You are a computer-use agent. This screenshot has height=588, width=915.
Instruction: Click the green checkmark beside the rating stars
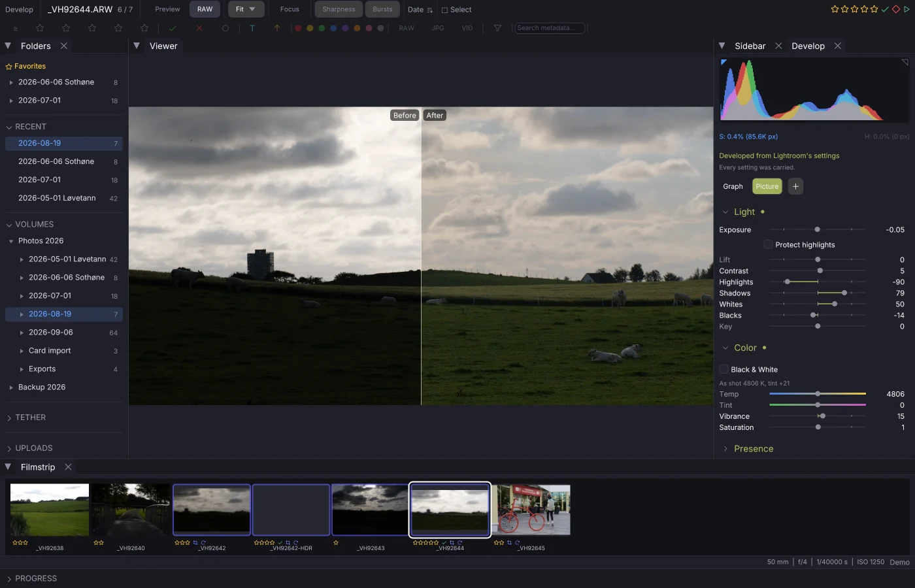tap(885, 9)
